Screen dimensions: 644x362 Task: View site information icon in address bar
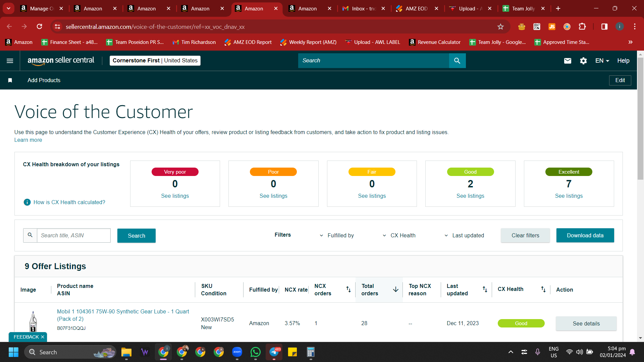click(x=57, y=26)
